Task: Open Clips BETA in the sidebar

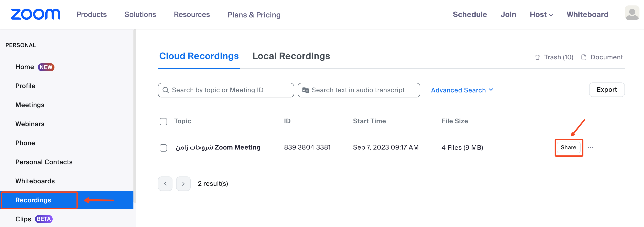Action: [x=34, y=219]
